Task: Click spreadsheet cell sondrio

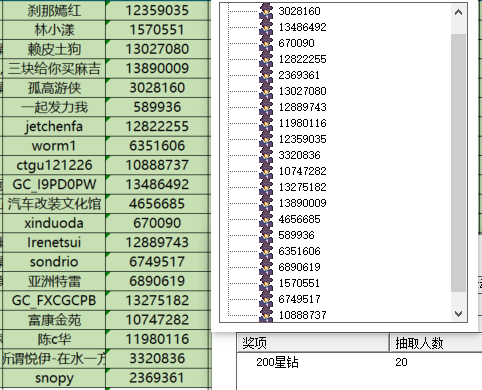Action: tap(54, 262)
